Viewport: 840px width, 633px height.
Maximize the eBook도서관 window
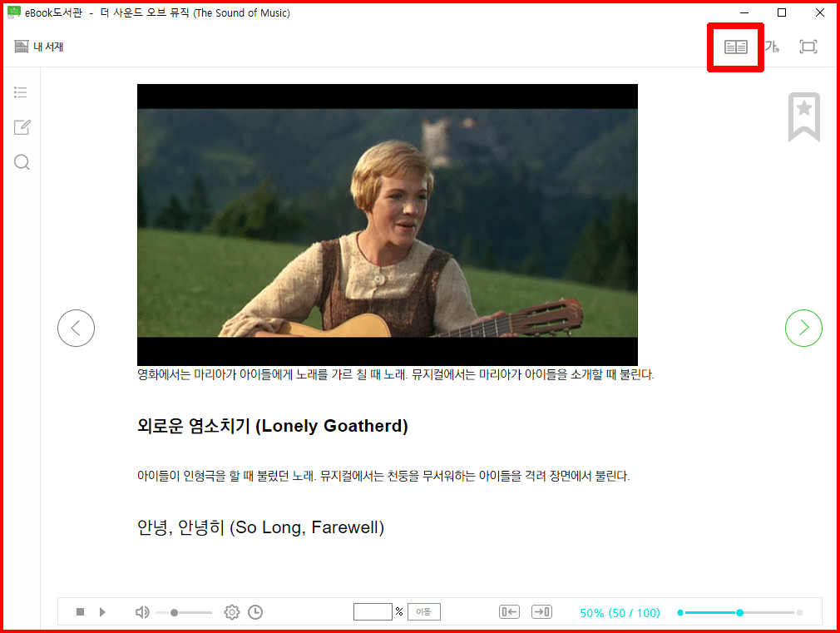pos(782,12)
